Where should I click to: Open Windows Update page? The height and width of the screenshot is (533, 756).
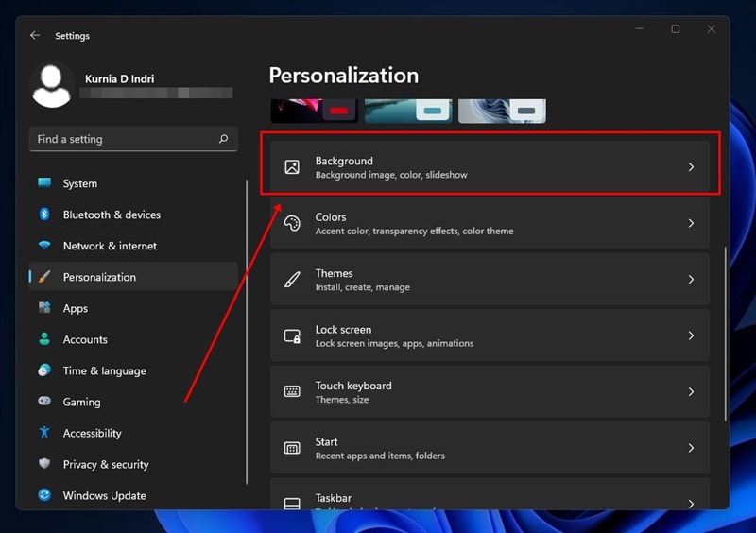pos(133,495)
